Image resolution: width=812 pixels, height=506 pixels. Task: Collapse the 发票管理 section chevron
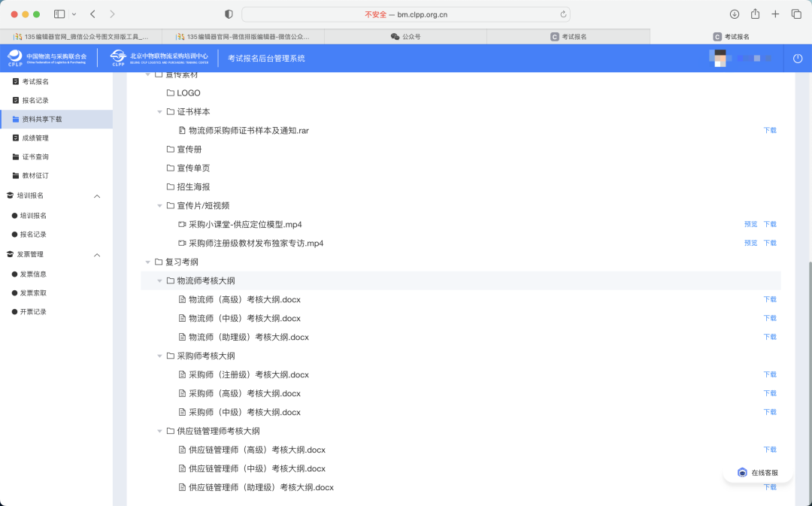point(97,254)
